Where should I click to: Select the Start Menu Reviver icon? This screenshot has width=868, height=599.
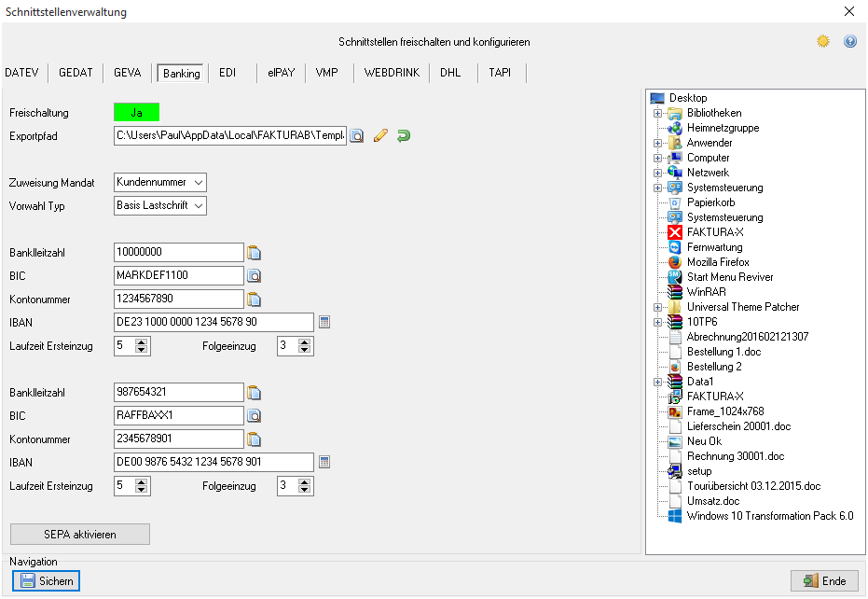(675, 277)
